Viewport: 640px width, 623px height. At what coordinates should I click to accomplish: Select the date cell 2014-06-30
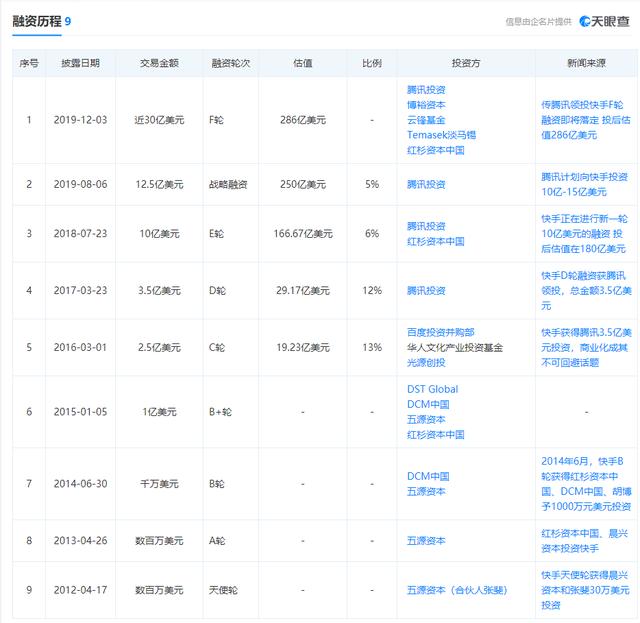coord(80,484)
